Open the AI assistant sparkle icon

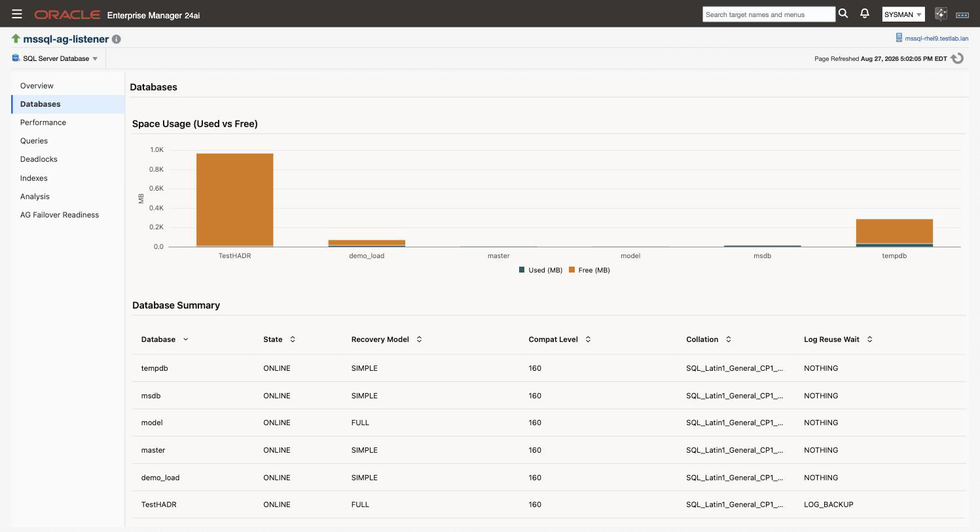(941, 14)
